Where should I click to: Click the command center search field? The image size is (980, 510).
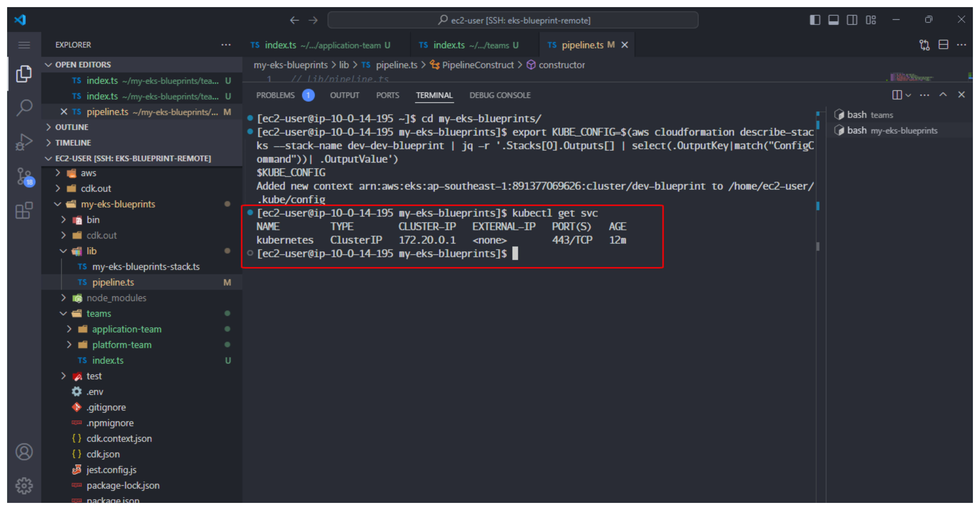[x=513, y=20]
